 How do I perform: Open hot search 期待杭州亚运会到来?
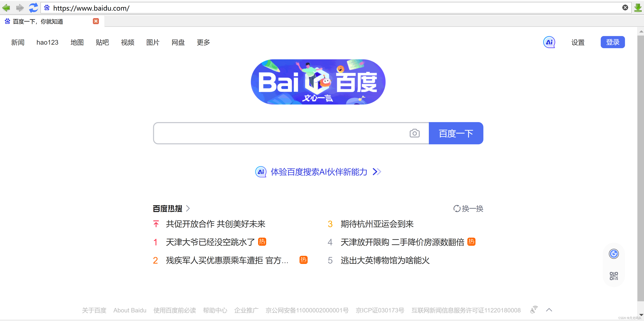click(377, 224)
